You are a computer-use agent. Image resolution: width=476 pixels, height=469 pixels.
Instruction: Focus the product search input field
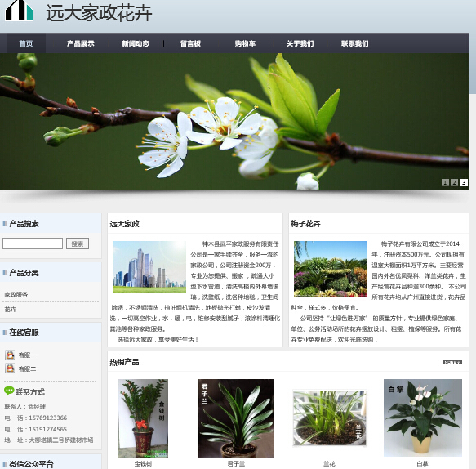click(33, 243)
